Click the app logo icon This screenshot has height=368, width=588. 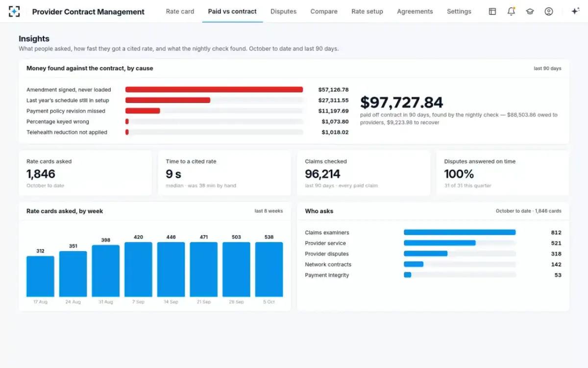click(14, 11)
